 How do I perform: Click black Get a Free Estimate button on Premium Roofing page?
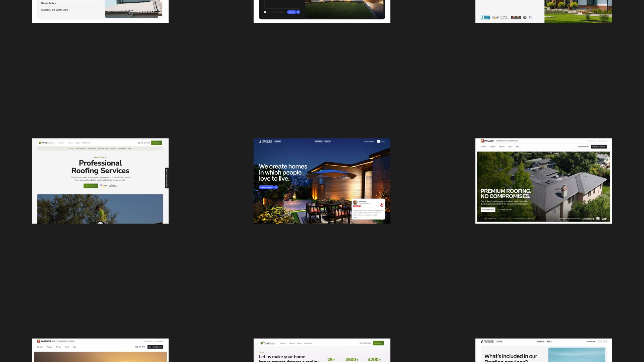599,147
